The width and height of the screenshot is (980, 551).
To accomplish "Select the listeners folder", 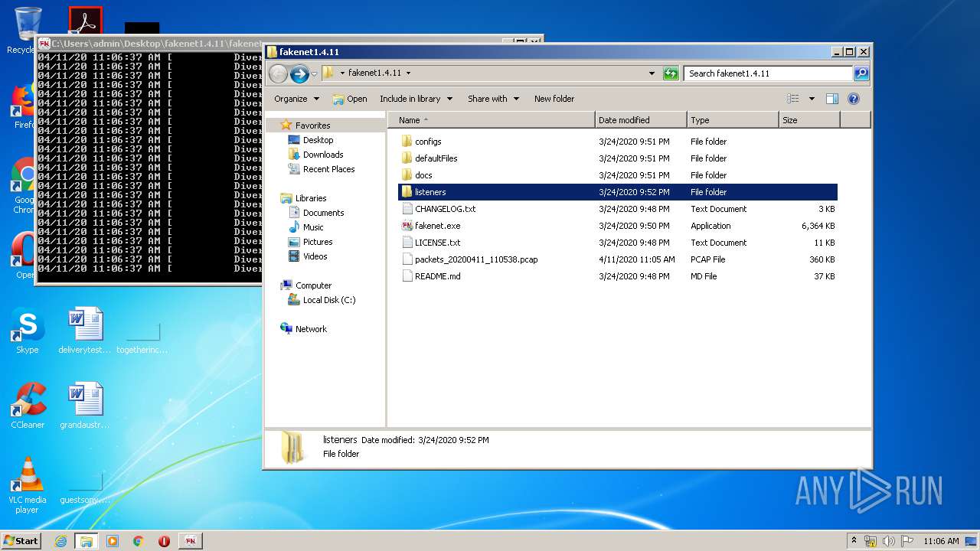I will tap(618, 192).
